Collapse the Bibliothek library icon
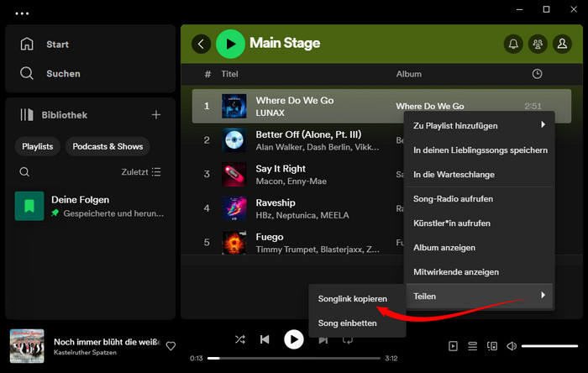Viewport: 588px width, 373px height. point(27,115)
